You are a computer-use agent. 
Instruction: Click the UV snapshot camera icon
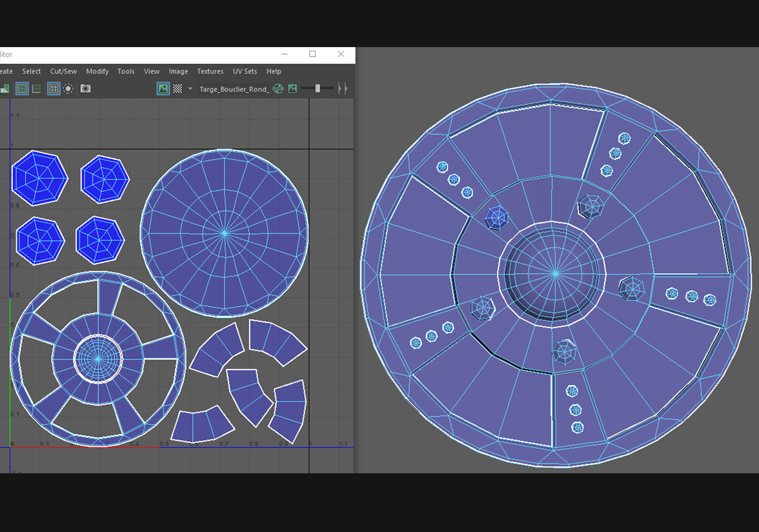(85, 88)
